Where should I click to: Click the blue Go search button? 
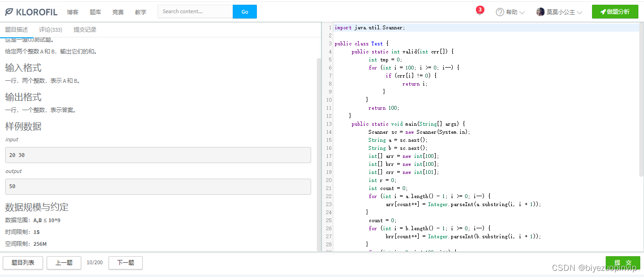(245, 11)
